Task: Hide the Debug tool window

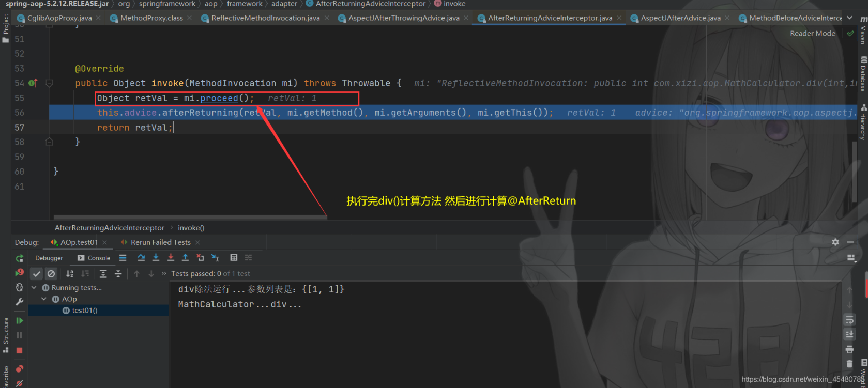Action: 850,242
